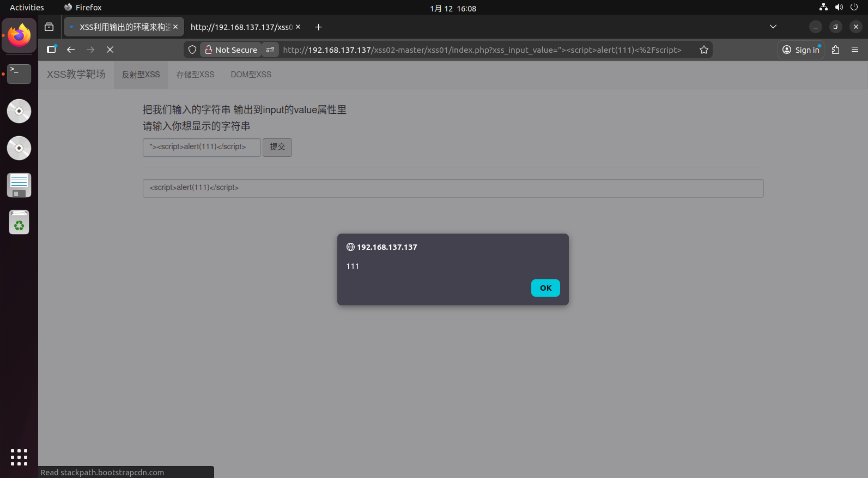This screenshot has width=868, height=478.
Task: Open the Trash from the dock
Action: tap(19, 222)
